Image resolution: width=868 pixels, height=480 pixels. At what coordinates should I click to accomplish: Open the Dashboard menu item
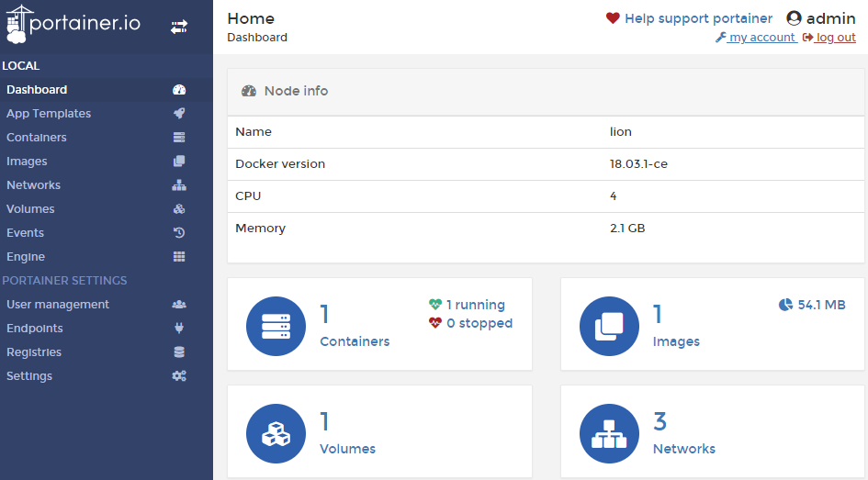(37, 90)
